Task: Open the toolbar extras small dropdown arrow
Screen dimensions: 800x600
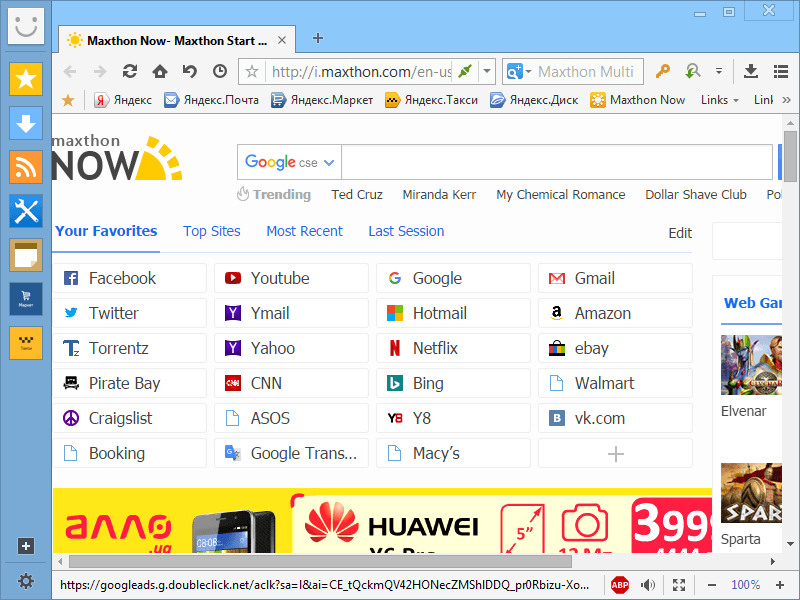Action: [718, 71]
